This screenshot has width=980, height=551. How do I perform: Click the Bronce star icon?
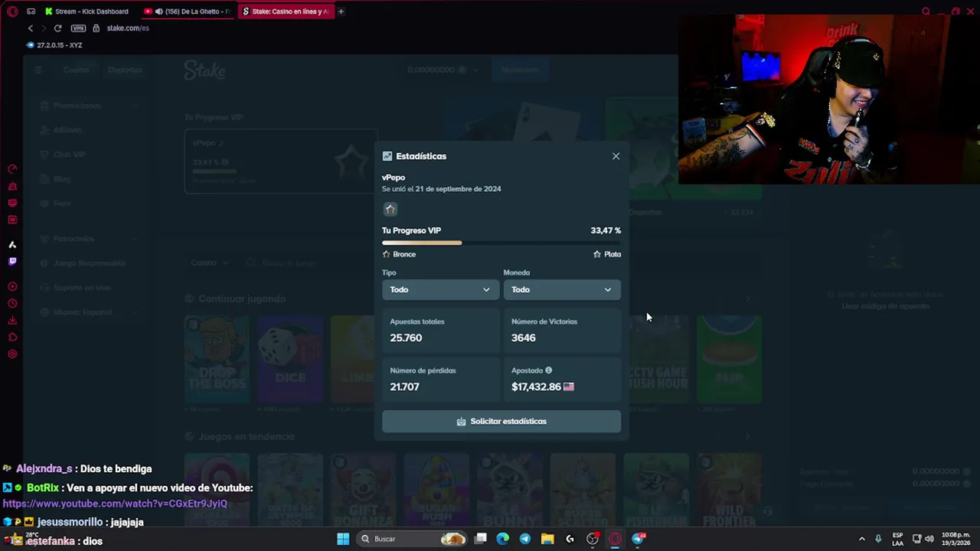click(386, 254)
